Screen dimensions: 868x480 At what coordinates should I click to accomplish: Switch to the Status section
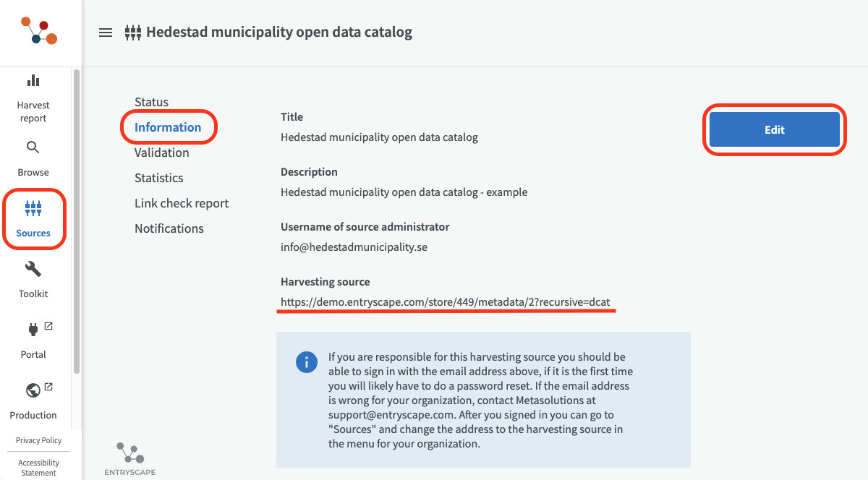coord(151,102)
